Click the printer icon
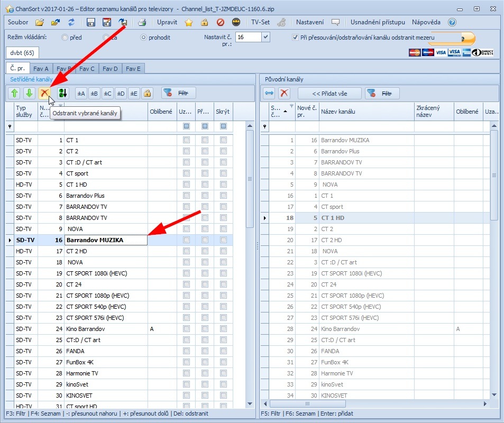 tap(142, 22)
